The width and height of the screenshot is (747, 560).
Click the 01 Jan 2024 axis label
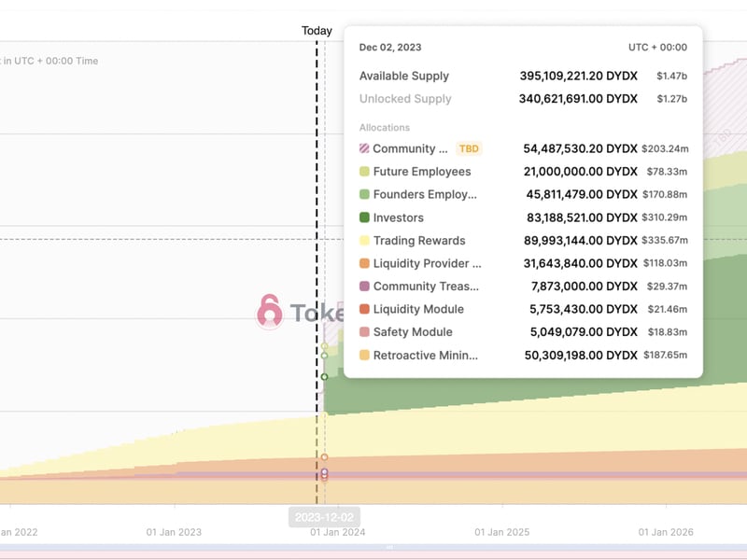pyautogui.click(x=338, y=532)
